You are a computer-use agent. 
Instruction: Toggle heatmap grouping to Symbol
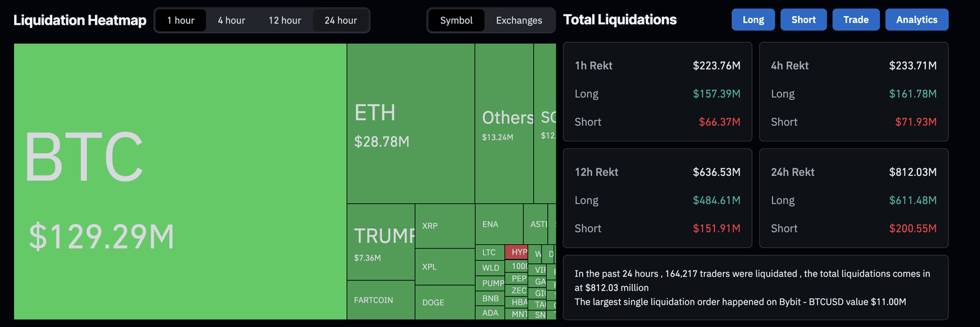click(x=456, y=20)
